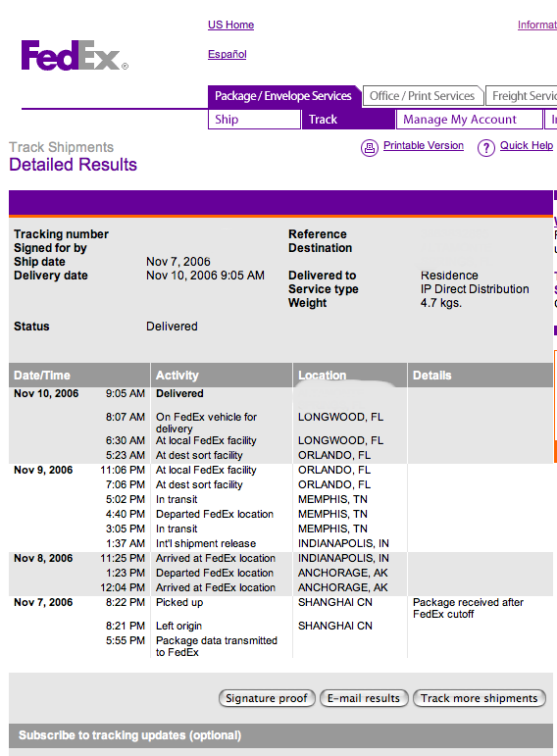This screenshot has width=557, height=756.
Task: Open the Manage My Account tab
Action: (x=469, y=119)
